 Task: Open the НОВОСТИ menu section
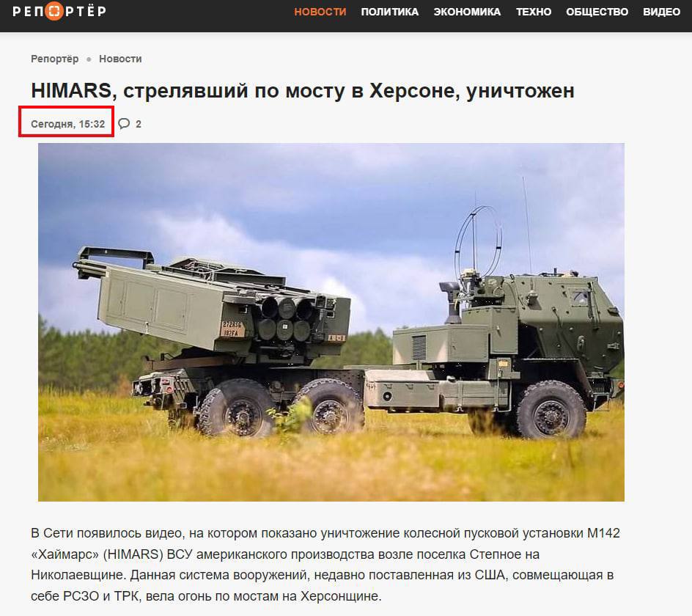[x=320, y=12]
